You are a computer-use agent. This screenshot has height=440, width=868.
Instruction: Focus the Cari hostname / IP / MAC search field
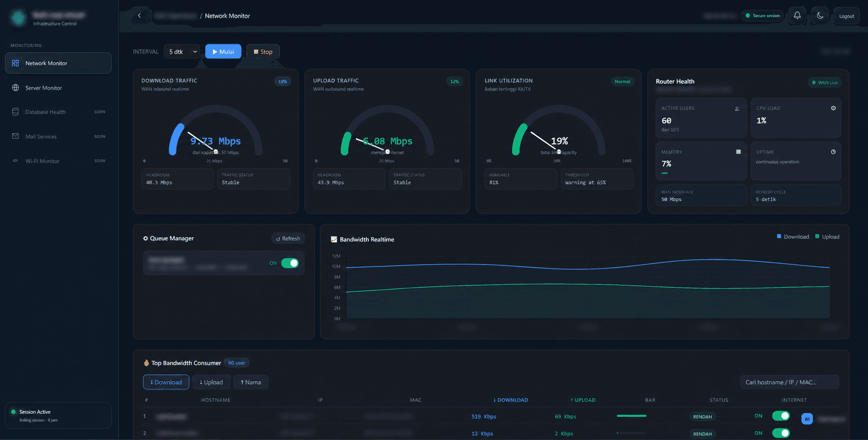(x=790, y=382)
